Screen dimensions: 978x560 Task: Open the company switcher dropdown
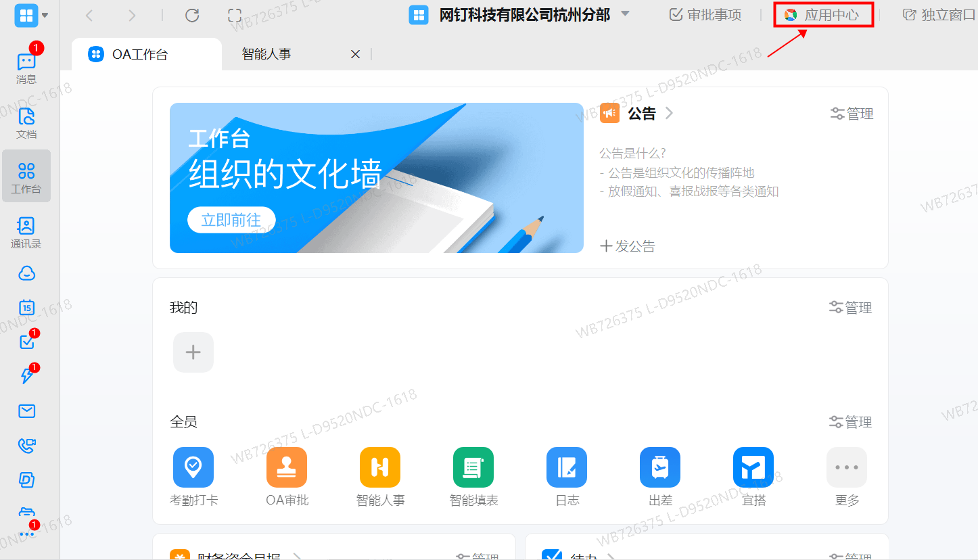pos(625,14)
